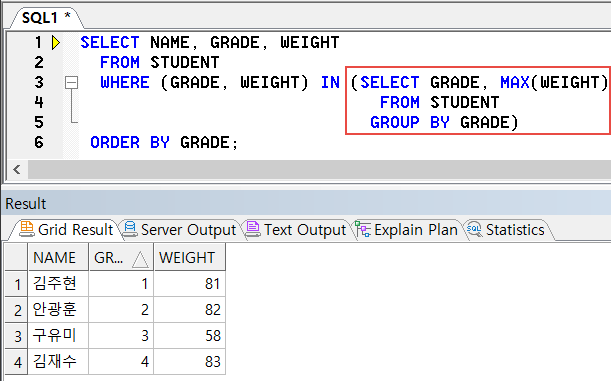Click the WEIGHT cell with value 82
Viewport: 611px width, 381px height.
(190, 310)
